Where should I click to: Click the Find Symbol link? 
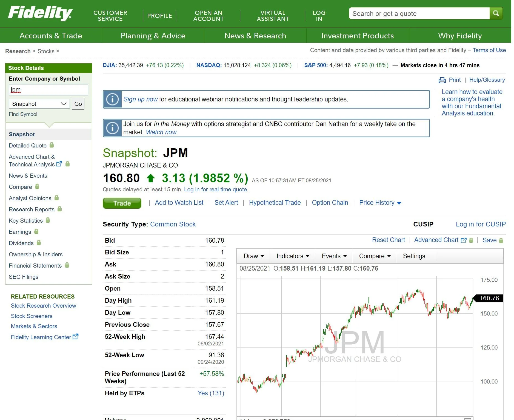pyautogui.click(x=23, y=114)
